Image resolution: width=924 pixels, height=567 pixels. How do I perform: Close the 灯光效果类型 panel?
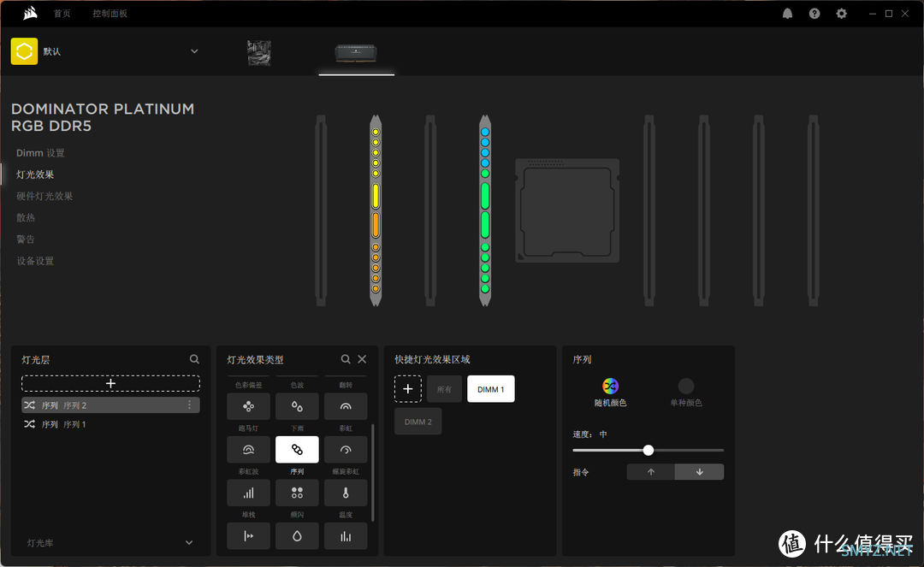click(362, 359)
